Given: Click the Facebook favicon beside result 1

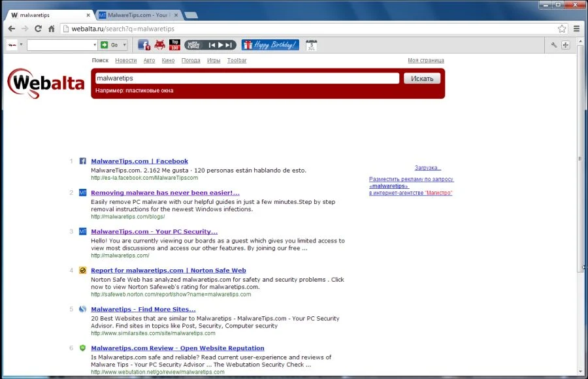Looking at the screenshot, I should coord(83,161).
